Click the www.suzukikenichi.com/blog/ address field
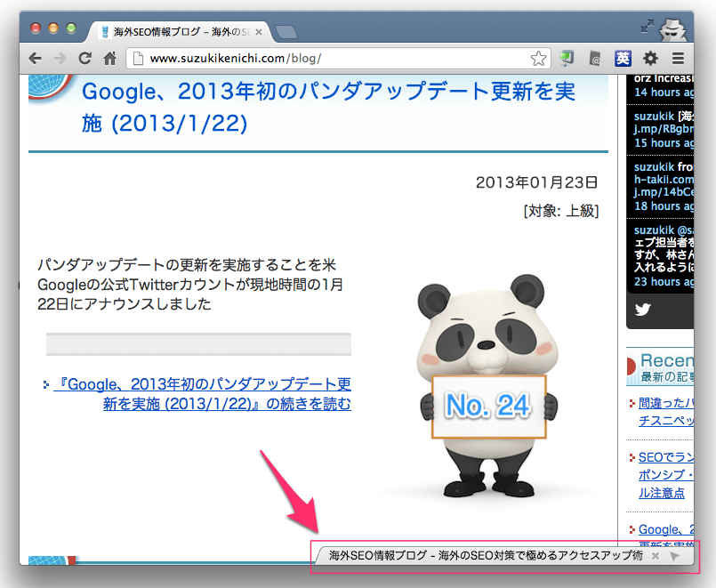716x588 pixels. pyautogui.click(x=338, y=59)
